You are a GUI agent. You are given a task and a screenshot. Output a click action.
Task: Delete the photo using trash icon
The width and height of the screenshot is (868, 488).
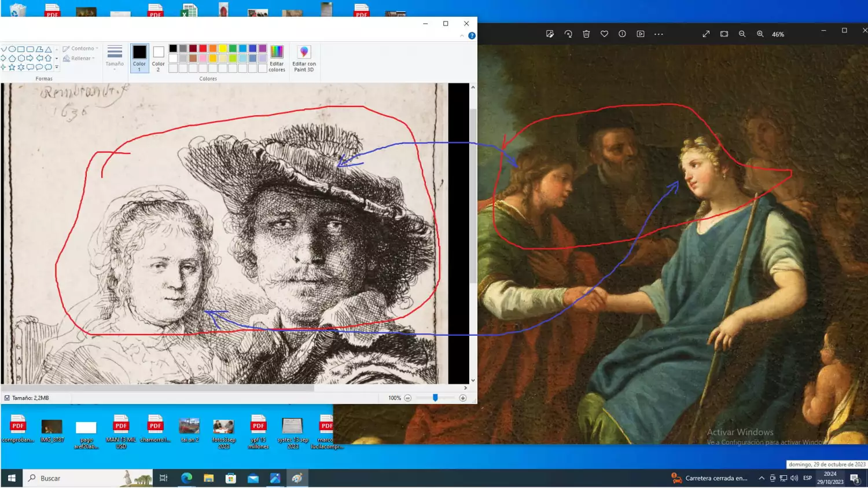point(586,34)
